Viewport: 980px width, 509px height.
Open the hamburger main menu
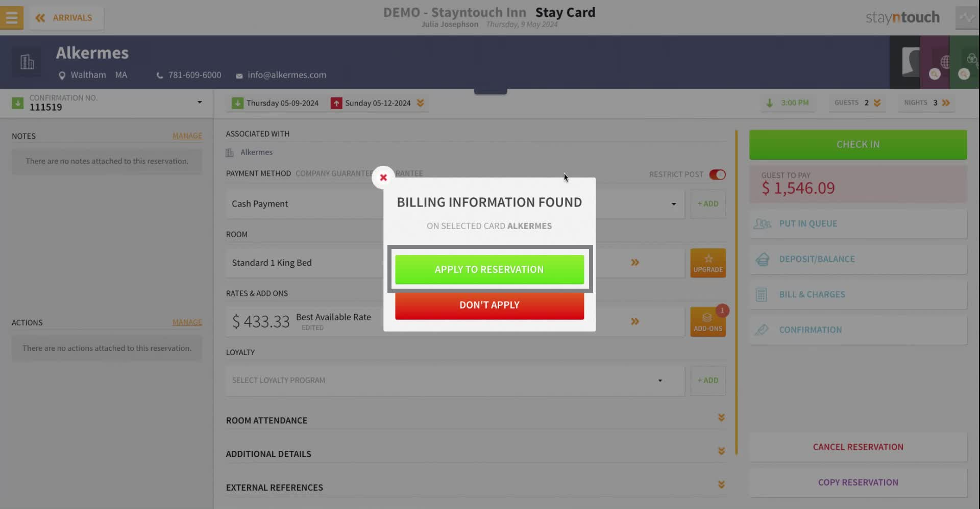pos(11,17)
